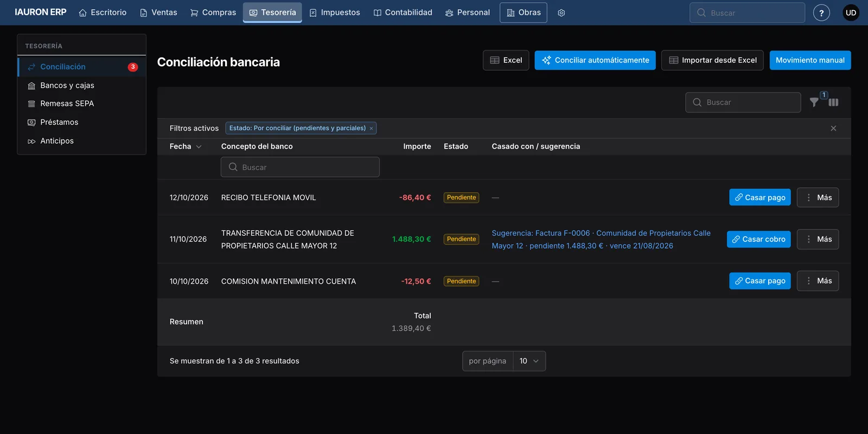This screenshot has height=434, width=868.
Task: Clear all active filters with the X
Action: click(x=833, y=129)
